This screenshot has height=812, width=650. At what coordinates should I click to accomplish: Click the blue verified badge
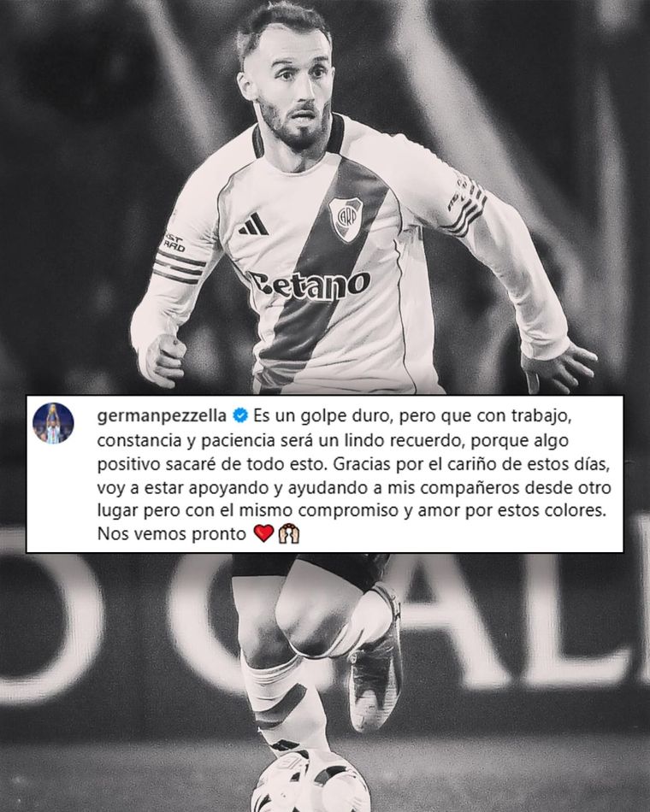click(x=240, y=415)
